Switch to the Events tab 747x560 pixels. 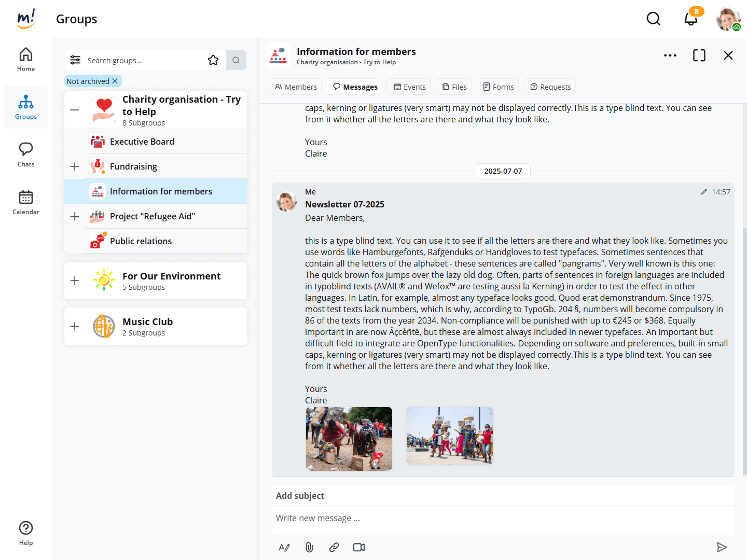[410, 87]
